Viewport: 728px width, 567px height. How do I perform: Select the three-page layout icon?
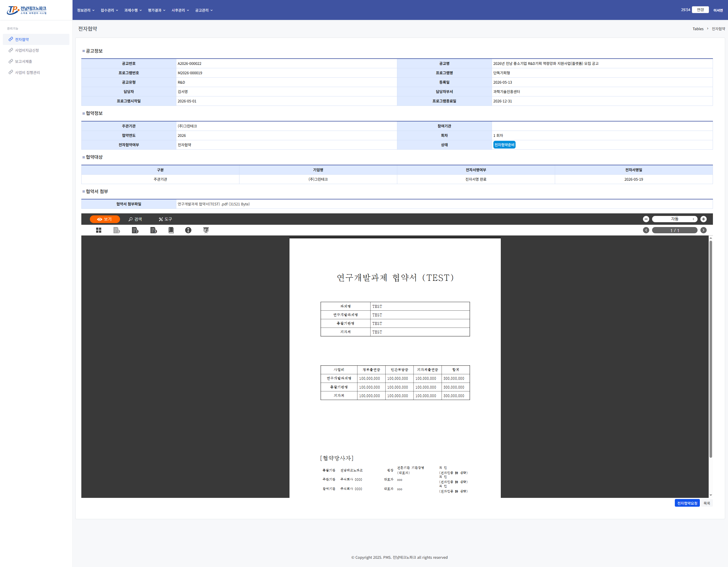coord(153,230)
